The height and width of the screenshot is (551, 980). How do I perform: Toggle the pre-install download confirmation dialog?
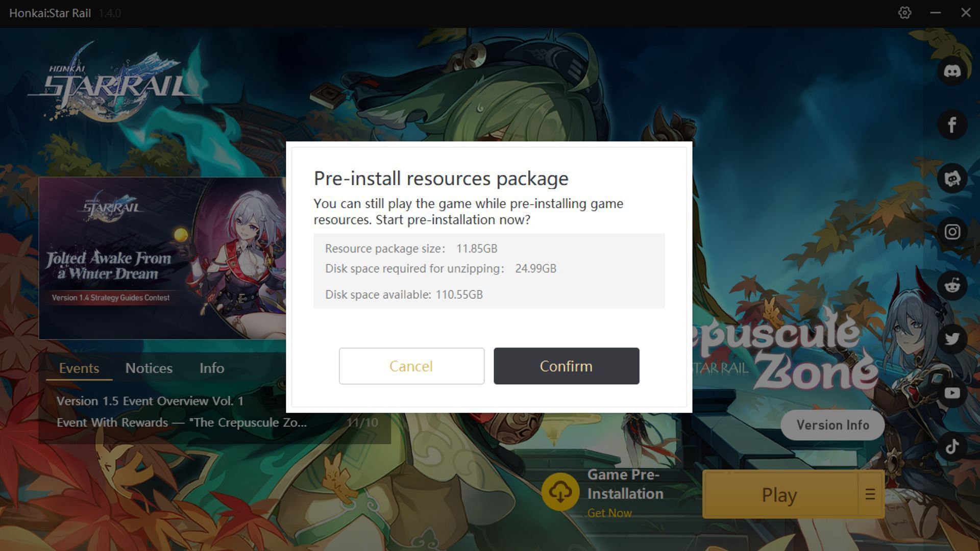(411, 365)
